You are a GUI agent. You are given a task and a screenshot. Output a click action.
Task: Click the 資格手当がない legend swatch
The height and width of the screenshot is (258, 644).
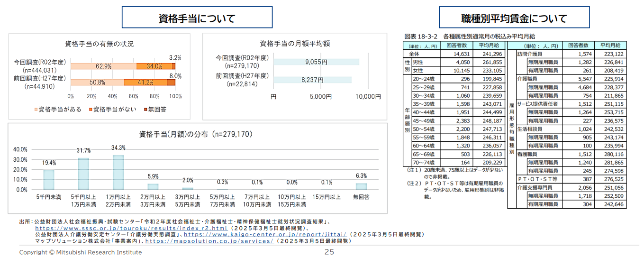tap(90, 110)
